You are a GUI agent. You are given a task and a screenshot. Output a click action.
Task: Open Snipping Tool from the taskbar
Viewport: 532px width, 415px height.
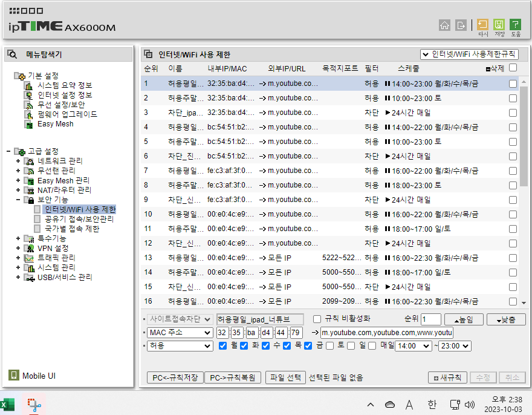click(x=34, y=405)
